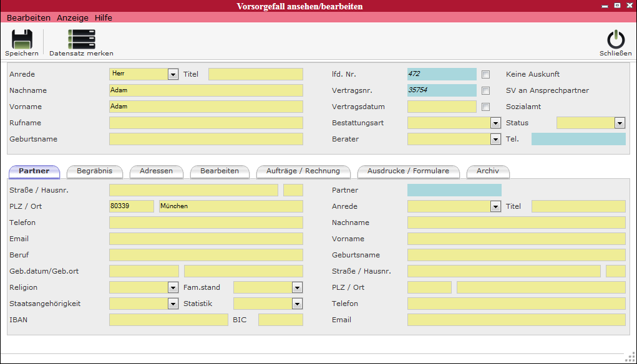The height and width of the screenshot is (364, 637).
Task: Open the Religion dropdown list
Action: coord(173,287)
